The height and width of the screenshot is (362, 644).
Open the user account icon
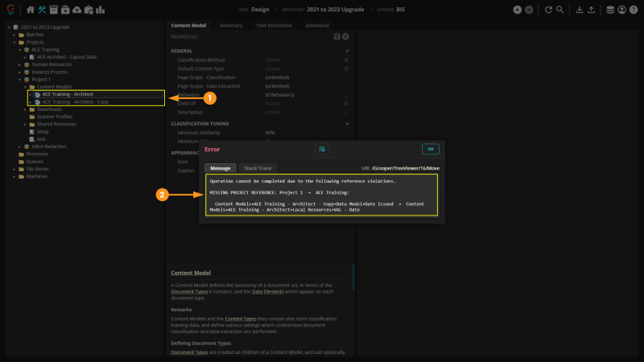[x=621, y=10]
